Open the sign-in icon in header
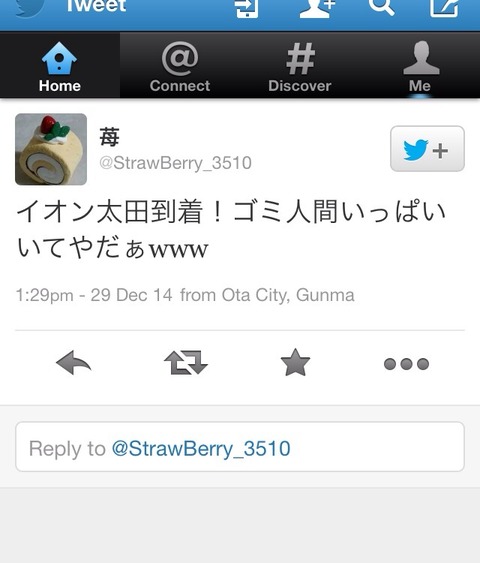The width and height of the screenshot is (480, 563). (247, 8)
